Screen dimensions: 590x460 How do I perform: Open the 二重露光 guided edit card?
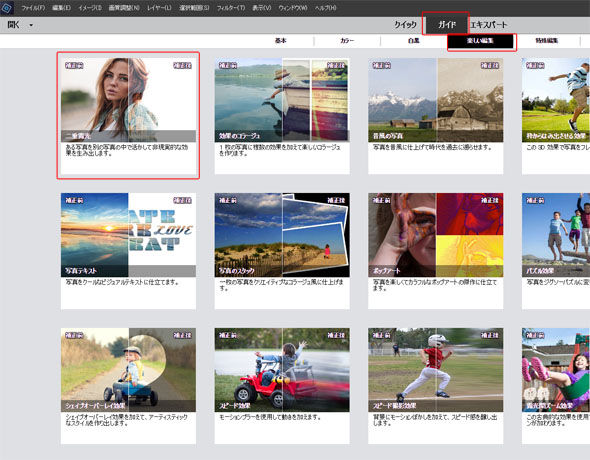pos(128,116)
